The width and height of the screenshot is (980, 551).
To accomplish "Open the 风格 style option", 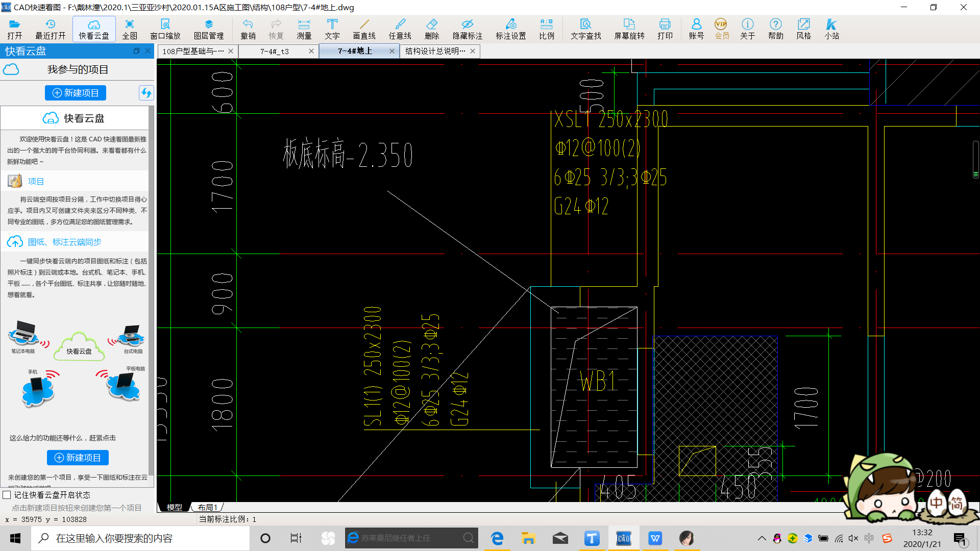I will click(x=804, y=29).
